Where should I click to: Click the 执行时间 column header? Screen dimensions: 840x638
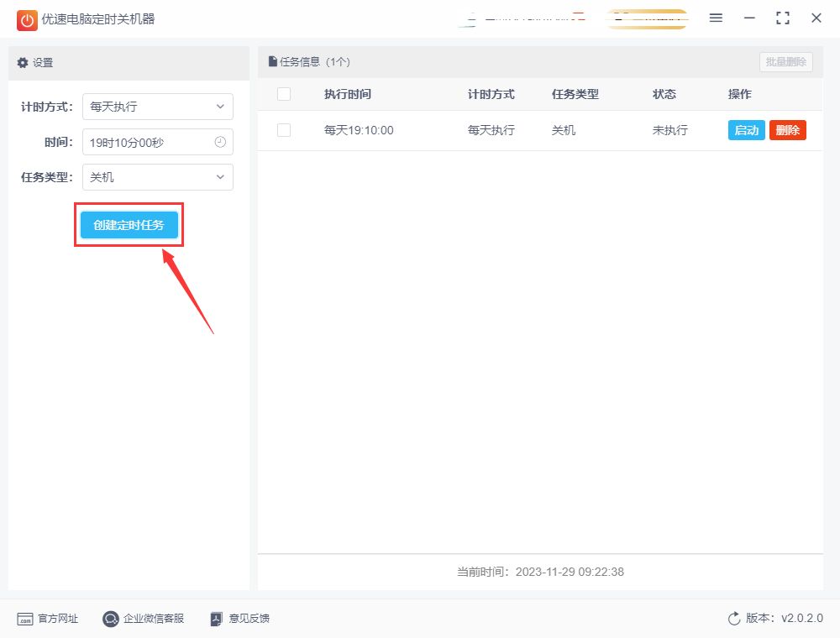(x=348, y=94)
